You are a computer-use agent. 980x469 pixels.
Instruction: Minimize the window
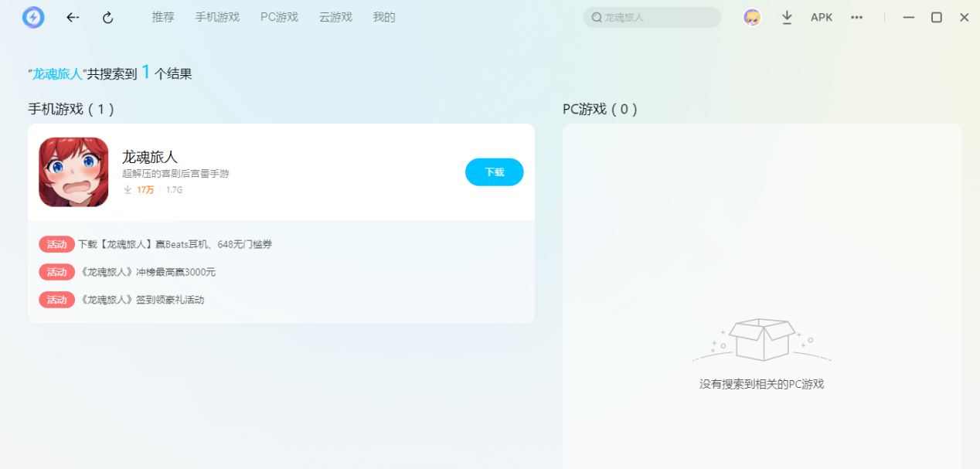pyautogui.click(x=909, y=17)
